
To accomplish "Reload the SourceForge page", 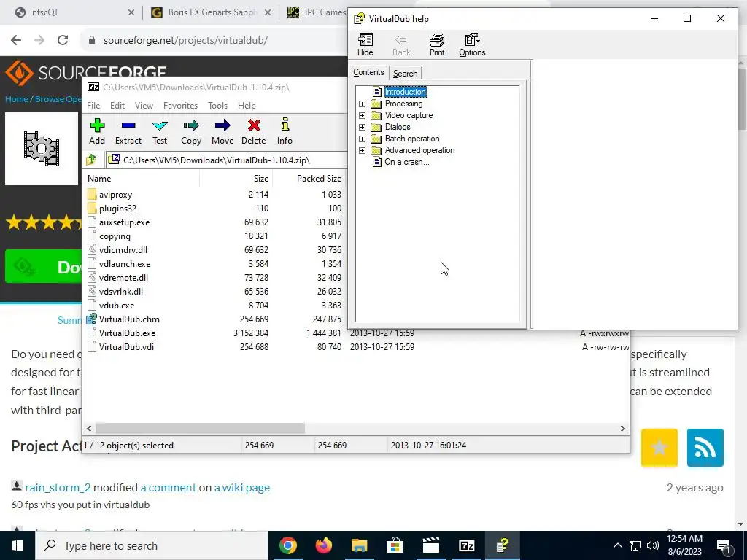I will point(63,40).
